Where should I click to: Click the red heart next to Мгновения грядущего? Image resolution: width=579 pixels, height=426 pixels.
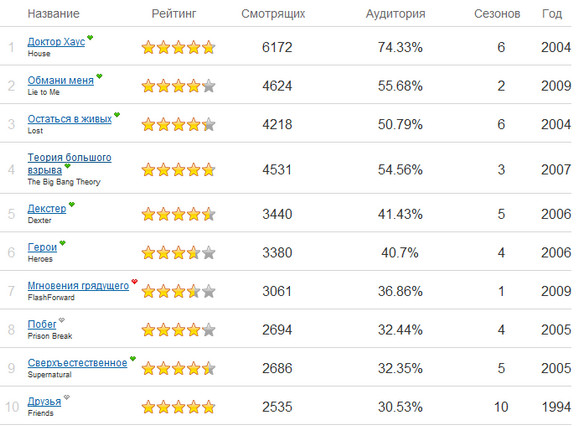(134, 281)
